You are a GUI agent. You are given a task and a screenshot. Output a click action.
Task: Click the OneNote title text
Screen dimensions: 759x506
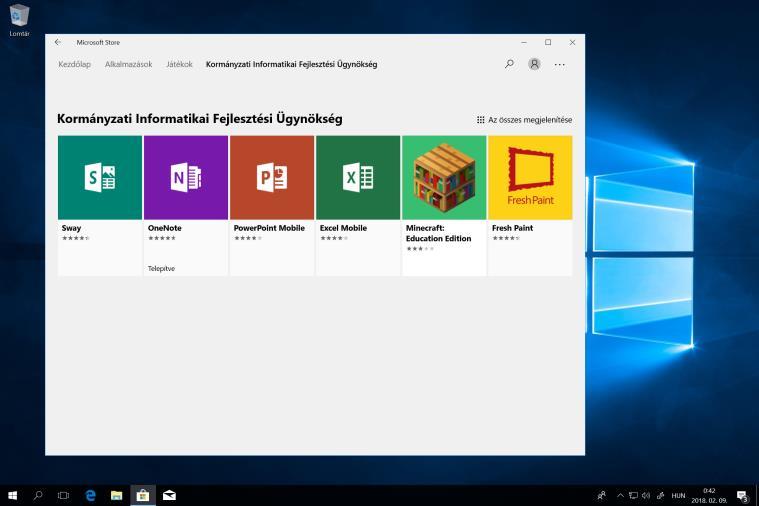(165, 228)
